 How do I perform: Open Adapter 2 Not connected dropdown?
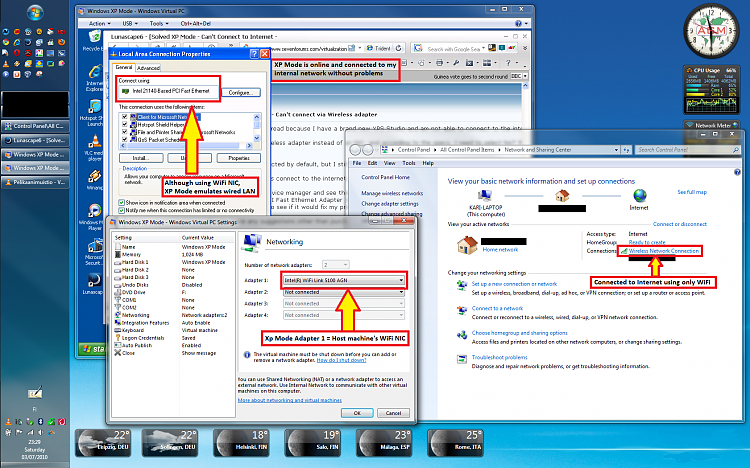coord(344,292)
